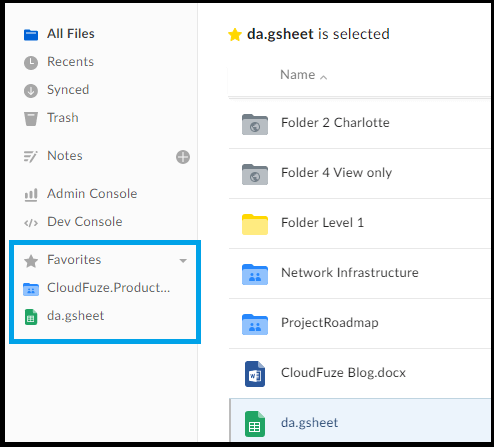Open the Folder 4 View only row
This screenshot has height=447, width=494.
[x=359, y=173]
